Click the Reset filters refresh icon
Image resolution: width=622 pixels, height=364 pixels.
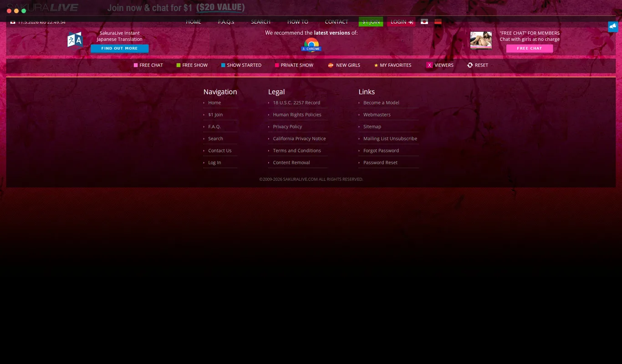click(x=470, y=65)
